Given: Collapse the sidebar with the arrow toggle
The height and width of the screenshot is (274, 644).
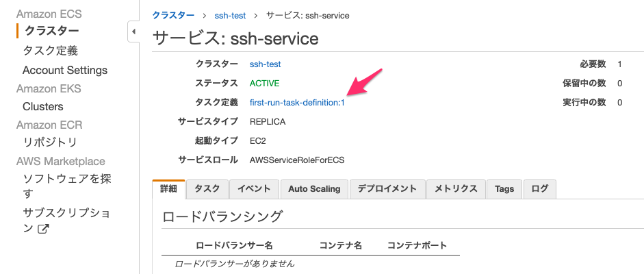Looking at the screenshot, I should (x=133, y=32).
